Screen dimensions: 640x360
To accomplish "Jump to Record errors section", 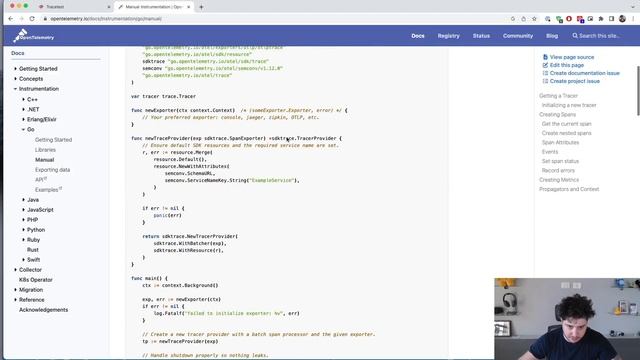I will 558,170.
